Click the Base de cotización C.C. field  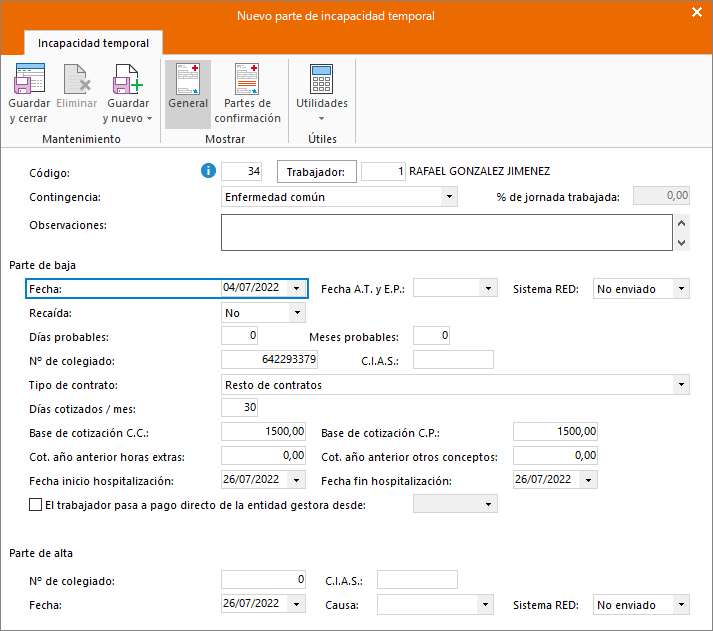coord(263,432)
